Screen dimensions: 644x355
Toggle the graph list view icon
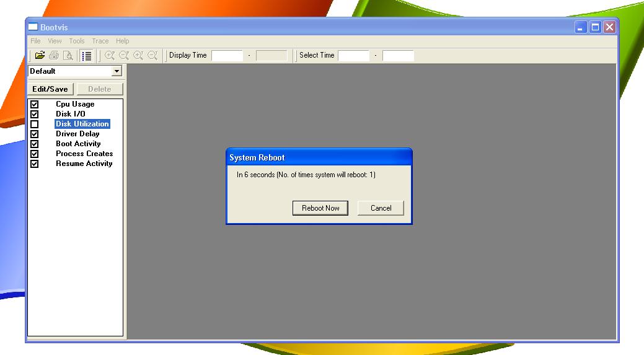tap(87, 56)
